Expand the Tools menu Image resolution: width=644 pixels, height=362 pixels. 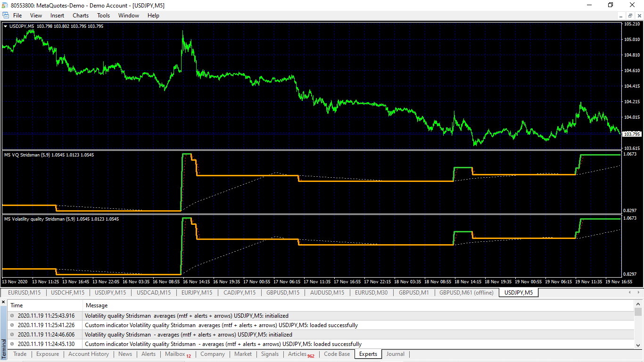pos(103,16)
